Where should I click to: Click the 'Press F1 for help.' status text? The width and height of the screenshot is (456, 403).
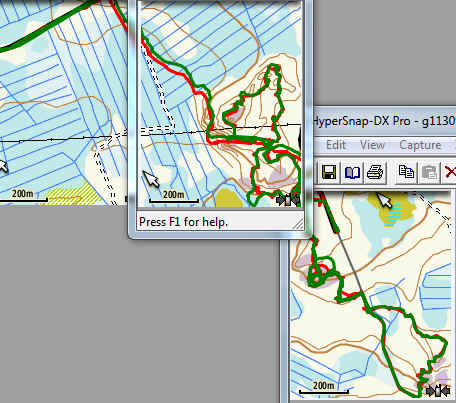point(183,222)
